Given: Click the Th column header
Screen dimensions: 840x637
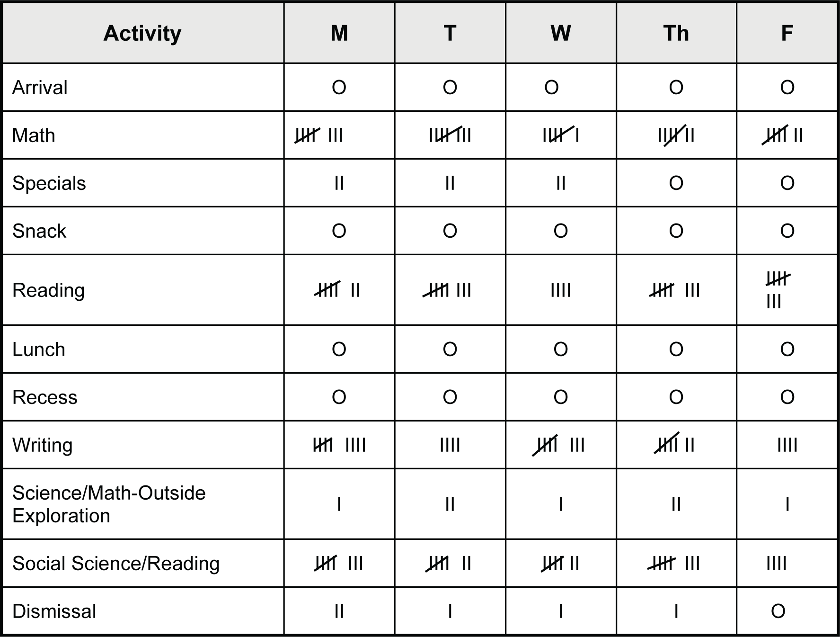Looking at the screenshot, I should pyautogui.click(x=676, y=33).
